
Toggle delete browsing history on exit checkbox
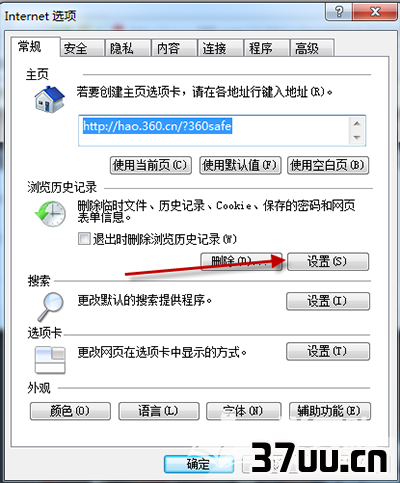click(x=84, y=239)
